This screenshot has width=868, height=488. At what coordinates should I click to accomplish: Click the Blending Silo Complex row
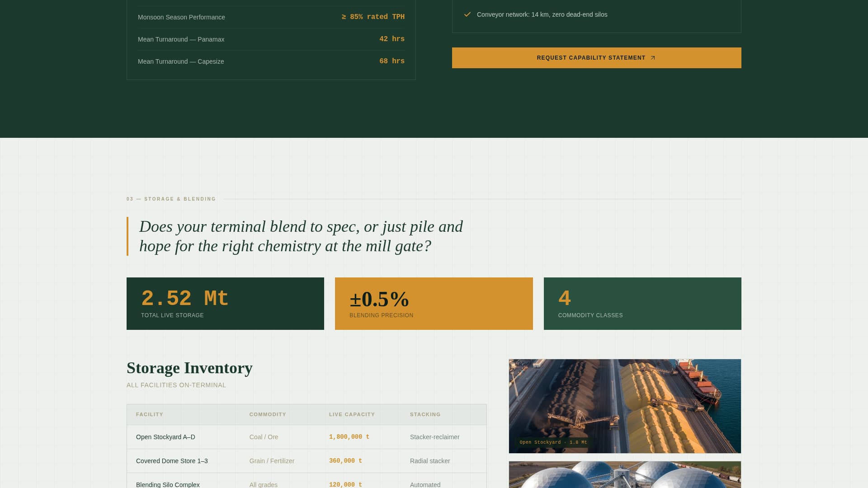point(307,484)
